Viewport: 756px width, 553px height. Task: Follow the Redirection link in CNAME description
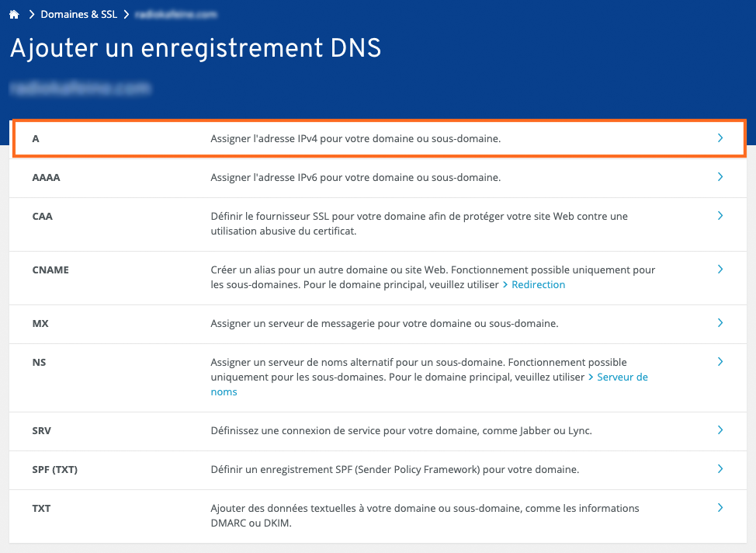538,285
